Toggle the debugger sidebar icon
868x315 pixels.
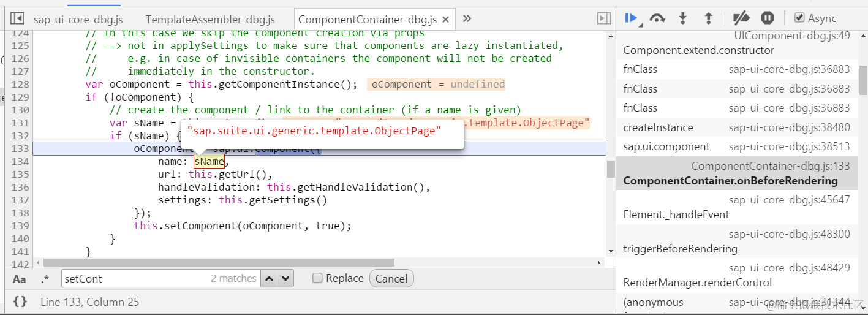pyautogui.click(x=604, y=18)
